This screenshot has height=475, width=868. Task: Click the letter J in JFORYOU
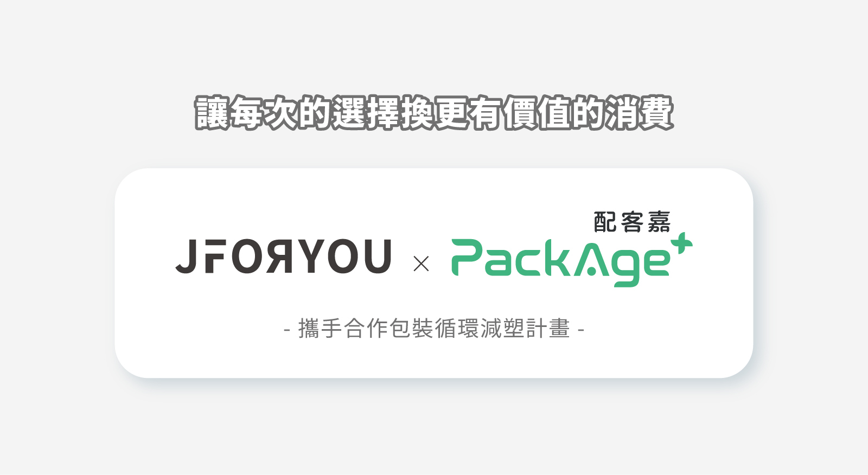point(186,256)
